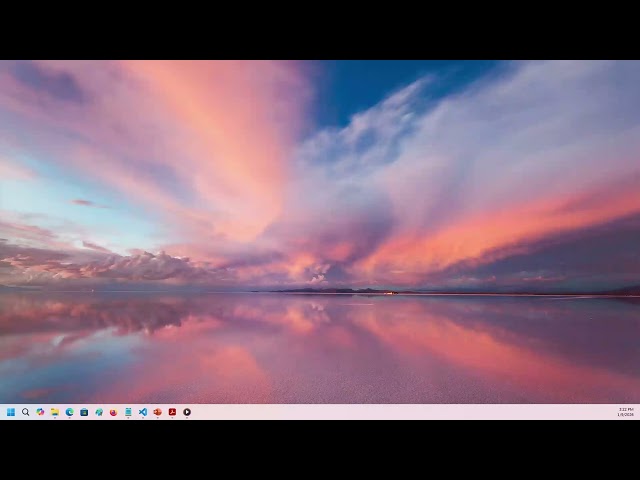Open the teal globe app icon
Viewport: 640px width, 480px height.
[99, 412]
